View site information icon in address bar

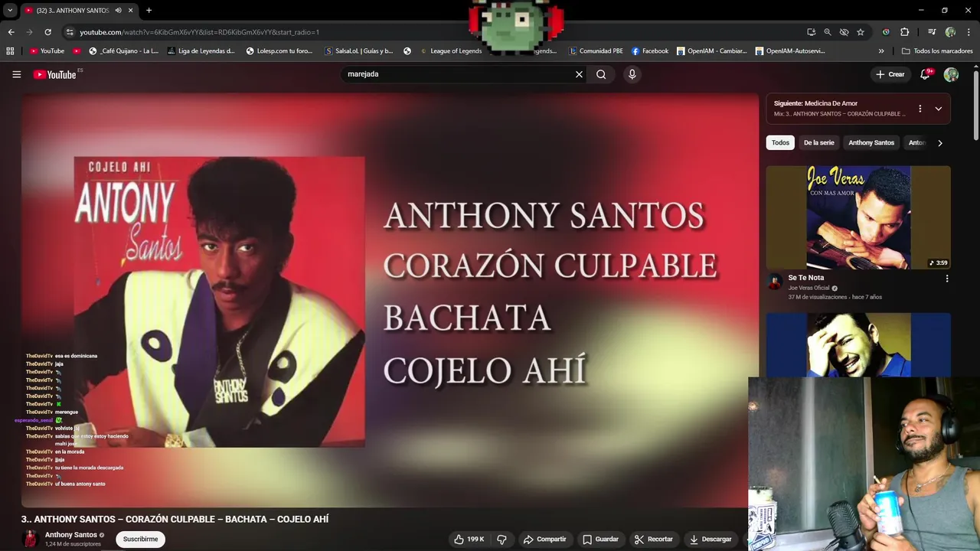click(70, 32)
